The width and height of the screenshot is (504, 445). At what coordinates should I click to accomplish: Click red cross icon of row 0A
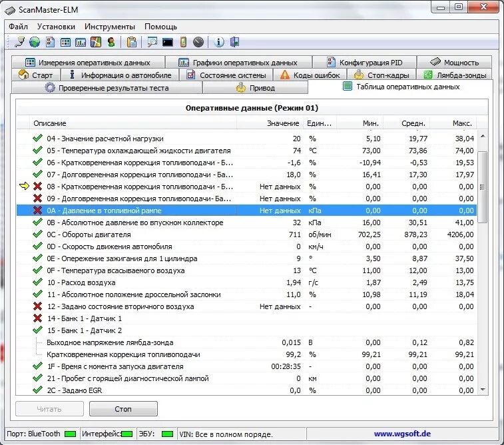[37, 211]
